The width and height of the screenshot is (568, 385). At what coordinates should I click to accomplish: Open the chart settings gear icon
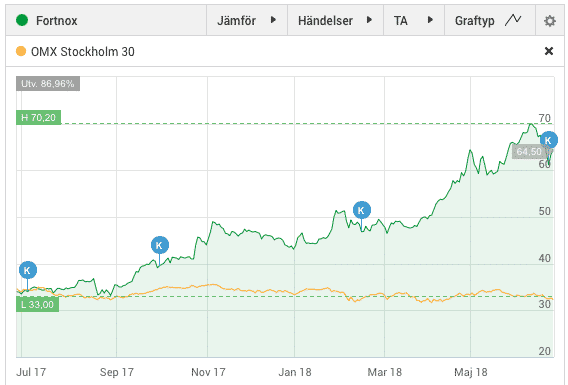[x=550, y=21]
